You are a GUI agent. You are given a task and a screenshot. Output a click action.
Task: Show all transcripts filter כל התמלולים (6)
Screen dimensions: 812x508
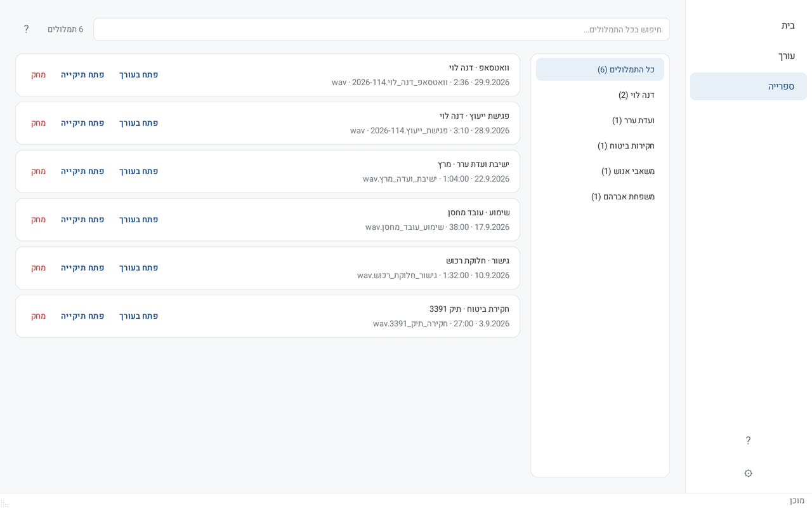click(600, 69)
